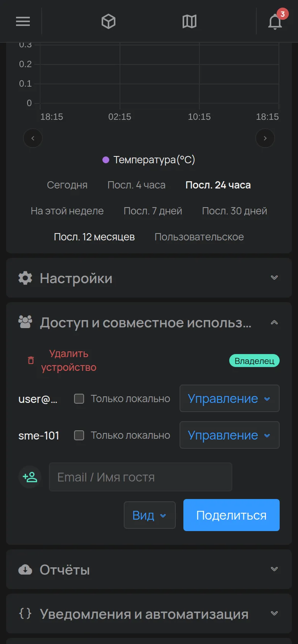Select Посл. 7 дней range
The image size is (298, 644).
[x=153, y=211]
